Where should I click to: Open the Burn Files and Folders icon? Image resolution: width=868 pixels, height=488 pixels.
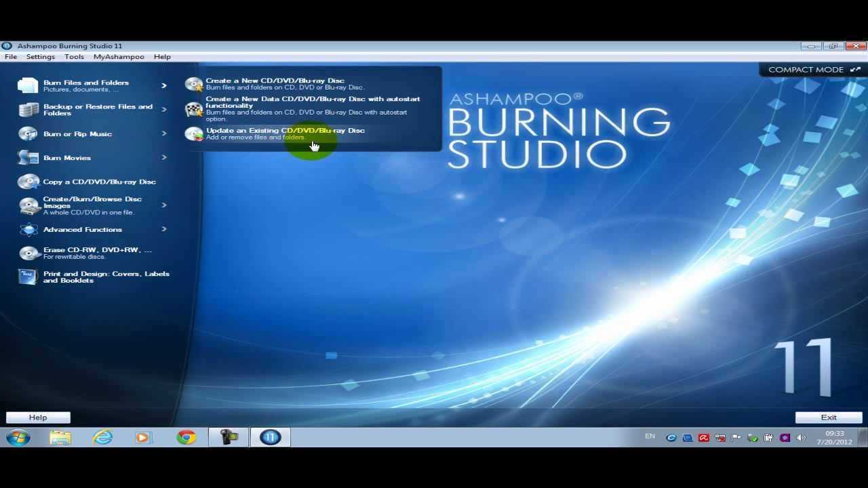[x=28, y=85]
